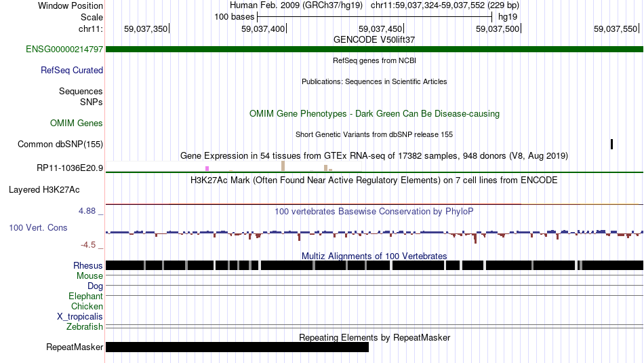This screenshot has width=644, height=363.
Task: Click the 59,037,350 ruler position
Action: tap(146, 29)
